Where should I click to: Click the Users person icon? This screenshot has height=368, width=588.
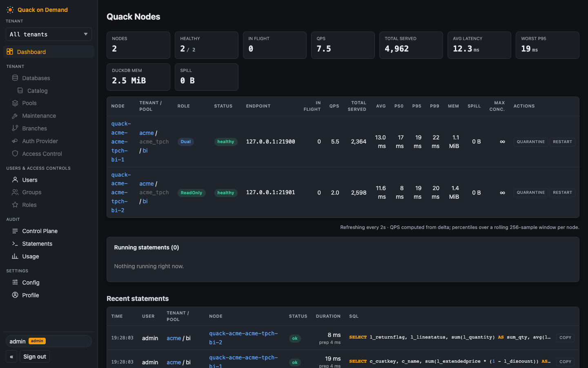[15, 180]
